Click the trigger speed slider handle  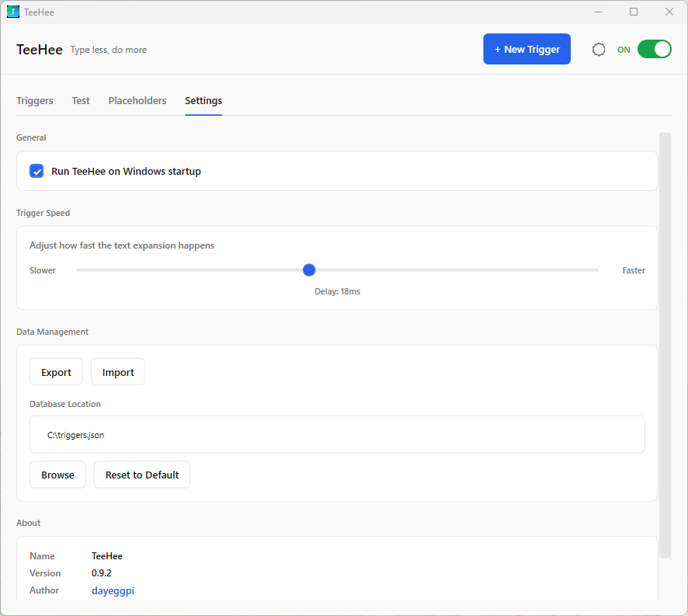point(309,270)
